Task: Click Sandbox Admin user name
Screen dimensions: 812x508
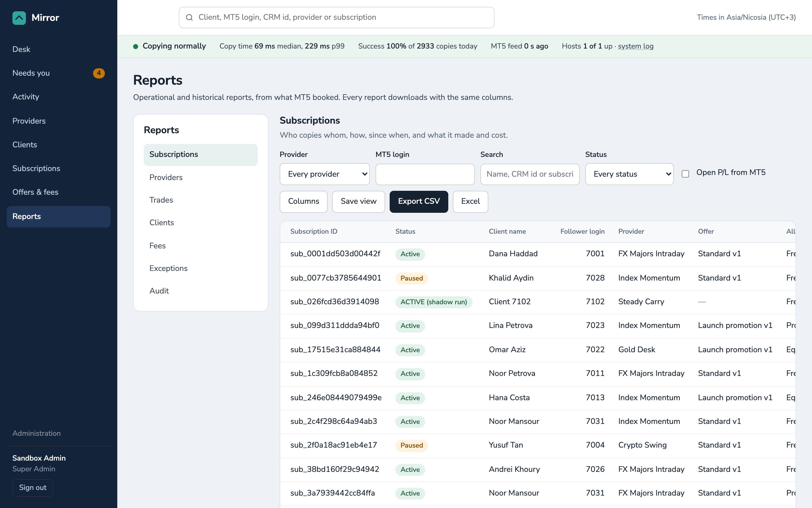Action: (x=39, y=458)
